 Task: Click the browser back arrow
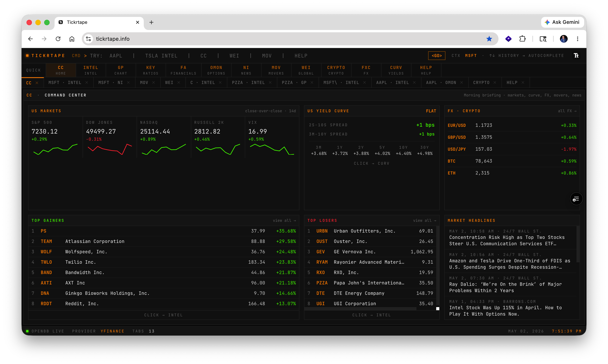point(30,39)
